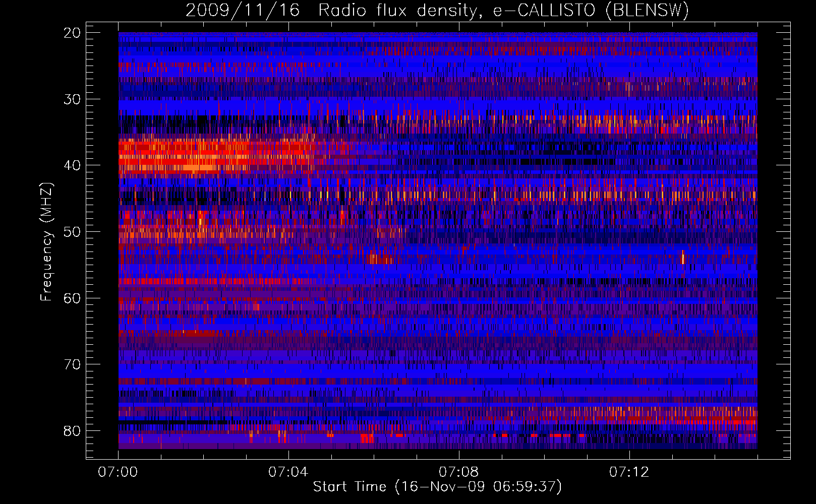Click the 'Start Time (16-Nov-09 06:59:37)' axis label
Image resolution: width=816 pixels, height=504 pixels.
437,487
